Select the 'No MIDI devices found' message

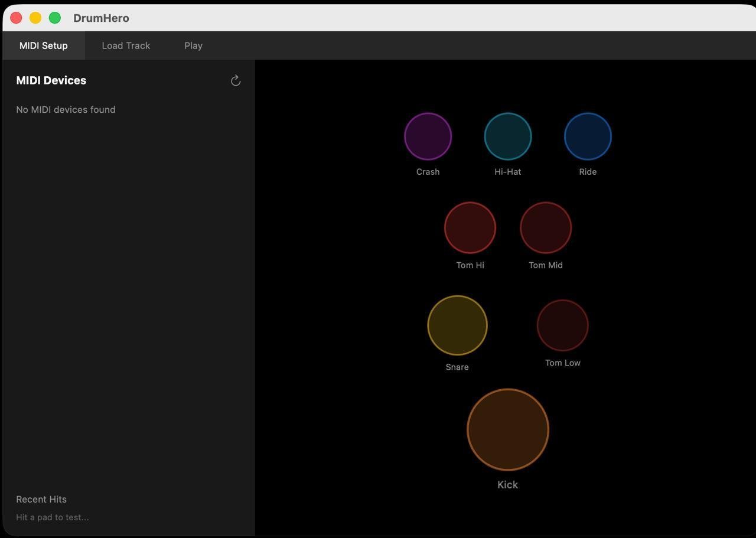point(66,110)
